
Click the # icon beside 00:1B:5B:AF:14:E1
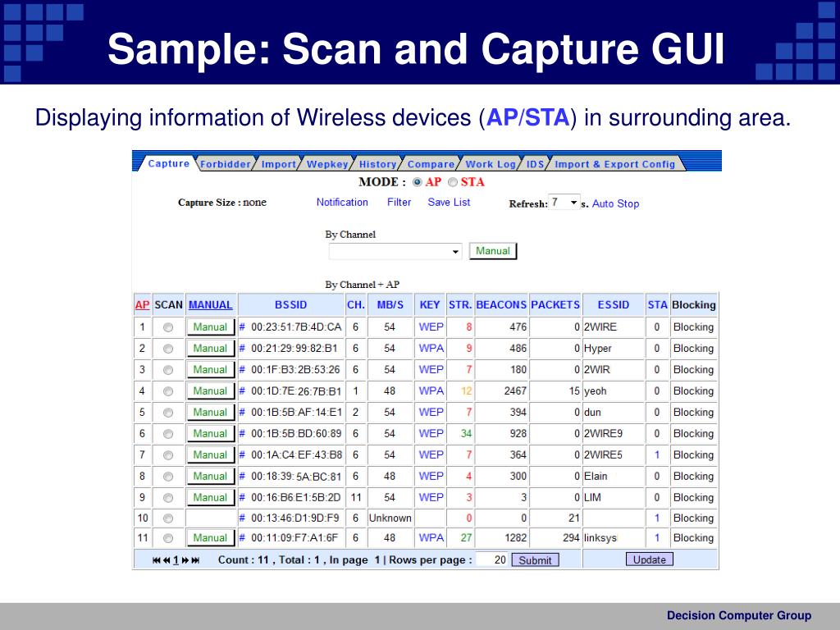click(242, 412)
